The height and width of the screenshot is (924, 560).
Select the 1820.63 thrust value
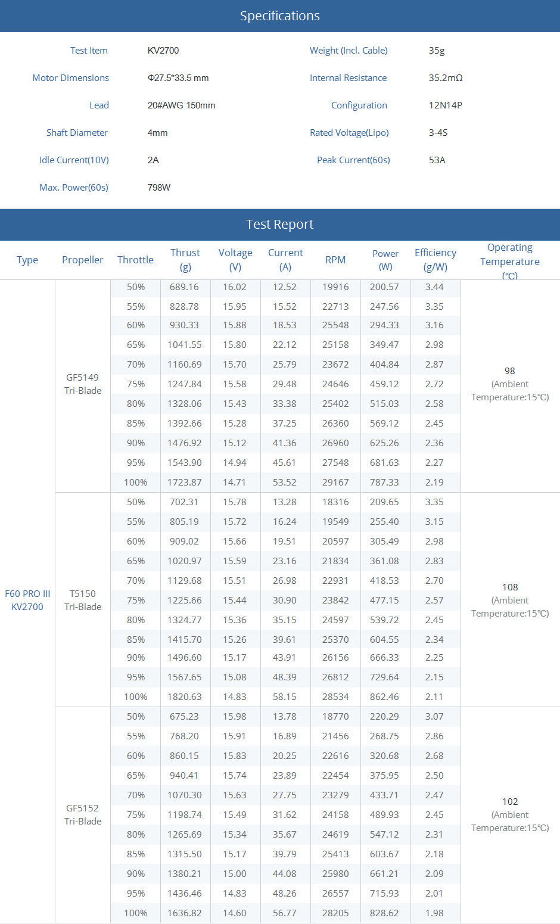click(x=185, y=697)
